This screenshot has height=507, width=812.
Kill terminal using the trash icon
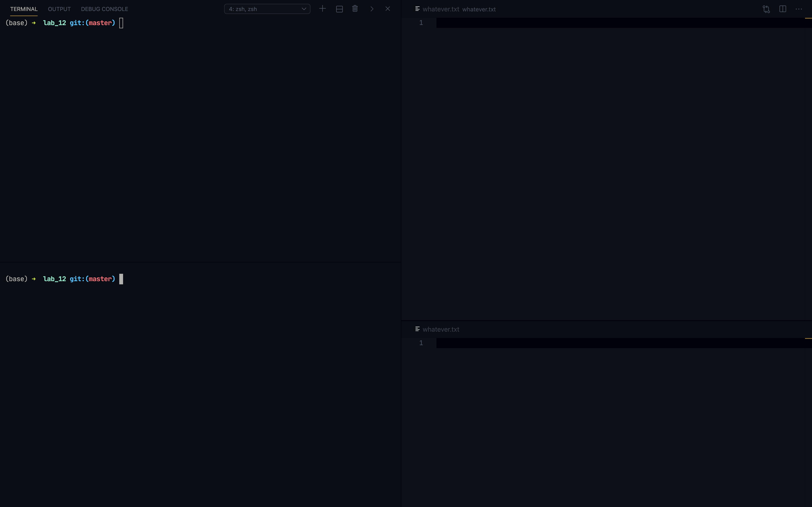click(355, 9)
